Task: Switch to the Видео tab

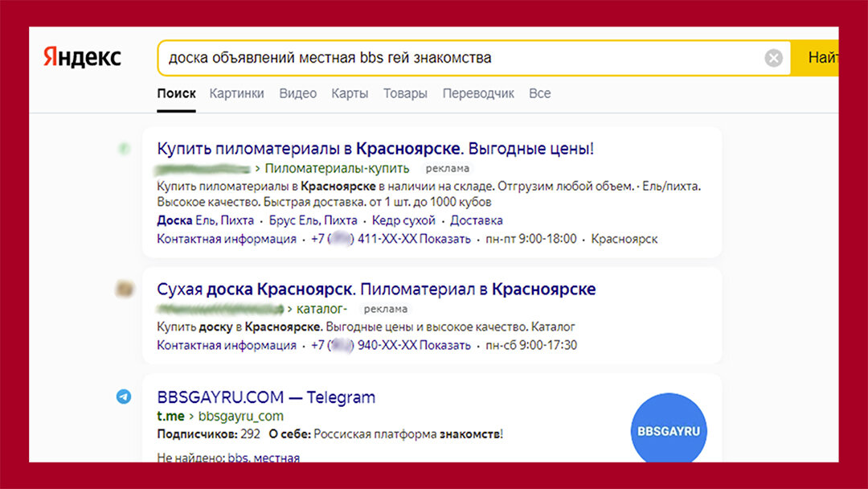Action: [x=298, y=93]
